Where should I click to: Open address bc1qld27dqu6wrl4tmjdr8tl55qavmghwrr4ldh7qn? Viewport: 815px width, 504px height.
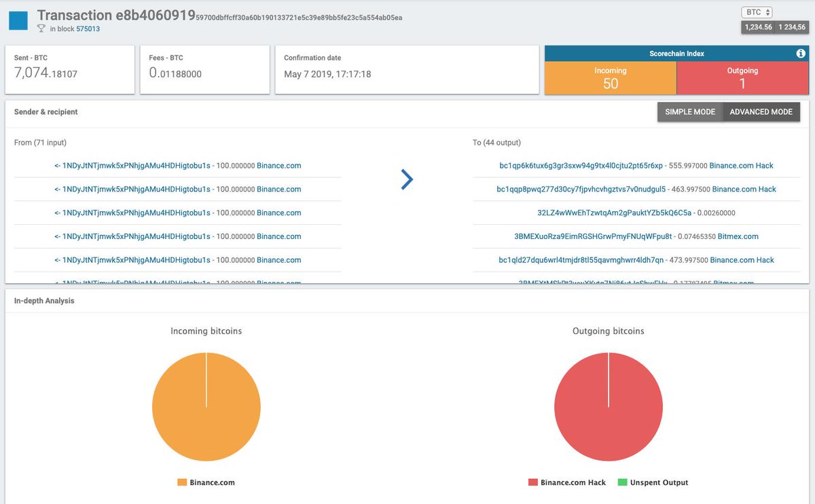pos(581,260)
